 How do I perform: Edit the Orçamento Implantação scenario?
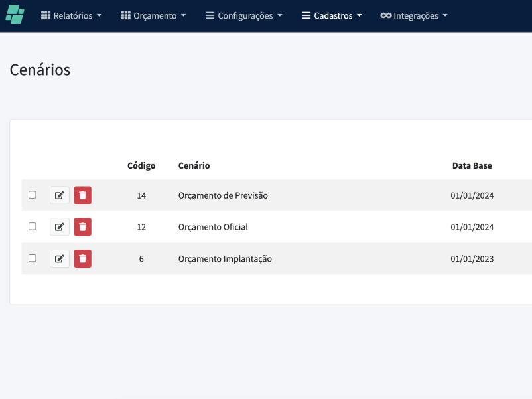(60, 259)
